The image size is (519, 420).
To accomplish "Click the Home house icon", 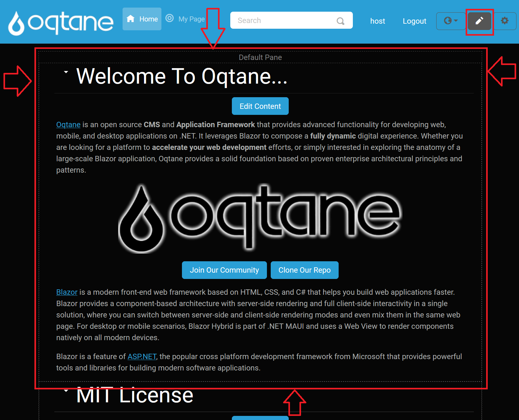I will click(130, 19).
